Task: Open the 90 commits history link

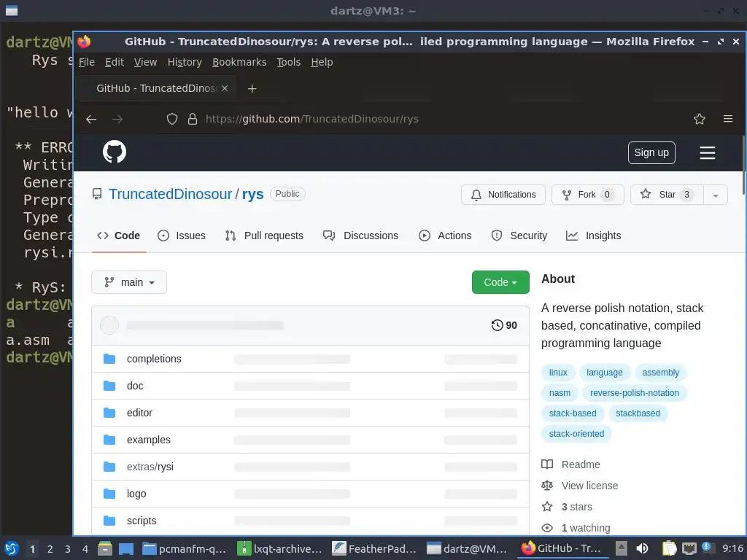Action: [x=504, y=325]
